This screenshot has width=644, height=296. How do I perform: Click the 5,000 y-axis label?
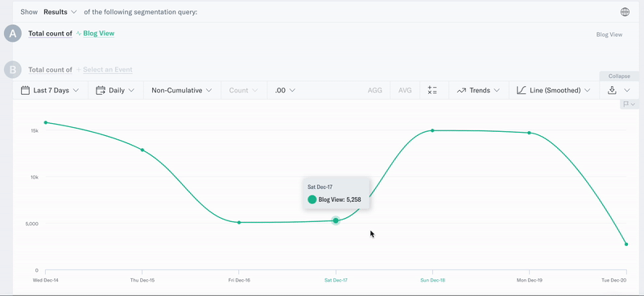(33, 224)
